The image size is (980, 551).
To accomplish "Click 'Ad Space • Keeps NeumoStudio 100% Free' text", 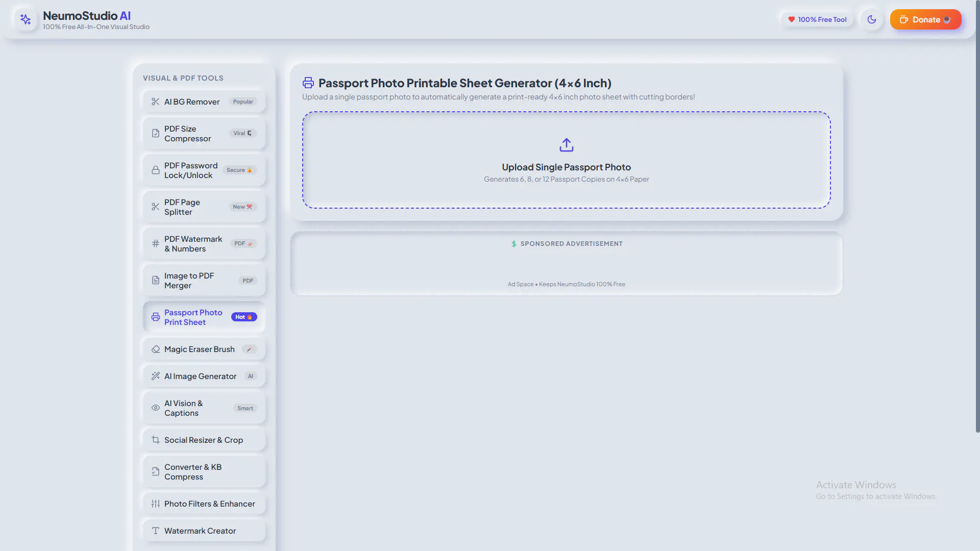I will pos(567,284).
